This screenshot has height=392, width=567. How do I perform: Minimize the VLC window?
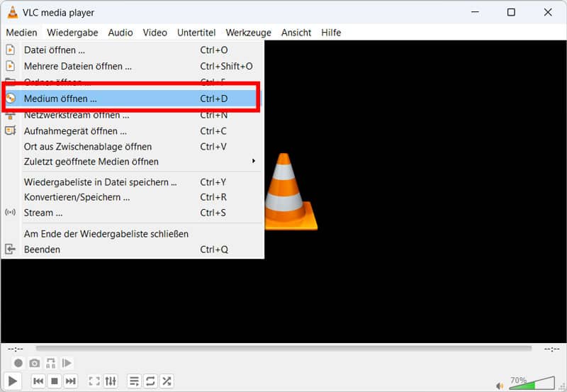(475, 12)
